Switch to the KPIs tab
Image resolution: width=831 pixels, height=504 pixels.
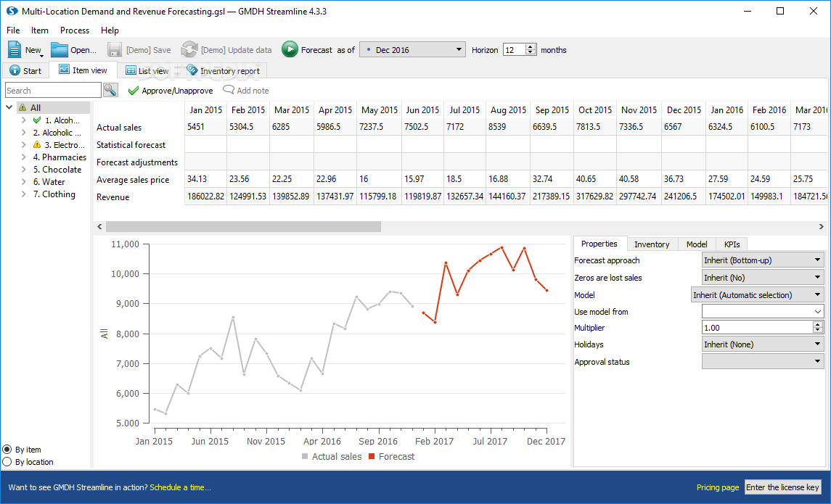point(732,244)
